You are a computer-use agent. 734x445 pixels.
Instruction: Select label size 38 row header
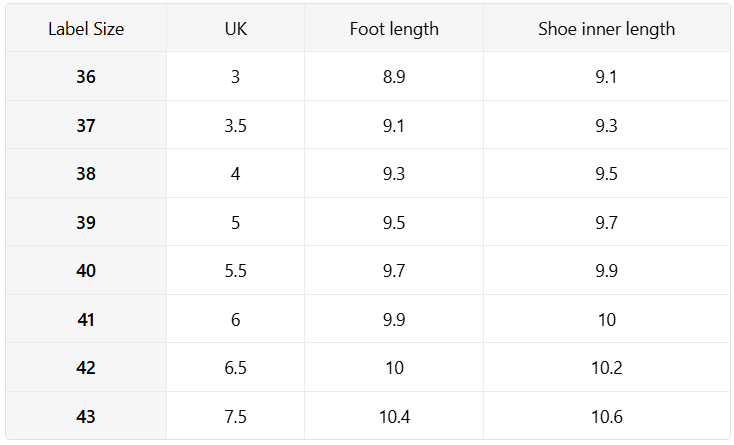click(x=86, y=174)
